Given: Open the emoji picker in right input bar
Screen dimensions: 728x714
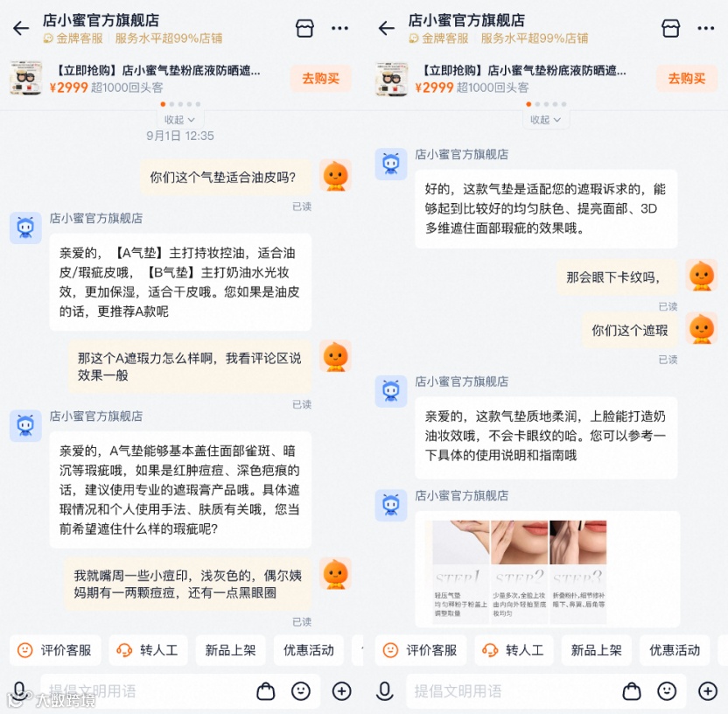Looking at the screenshot, I should pyautogui.click(x=667, y=691).
